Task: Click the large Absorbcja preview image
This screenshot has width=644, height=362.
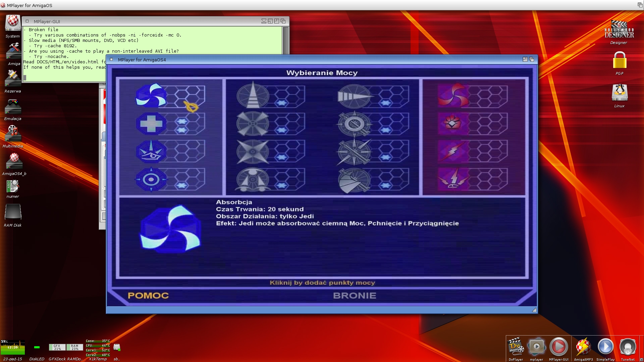Action: [170, 229]
